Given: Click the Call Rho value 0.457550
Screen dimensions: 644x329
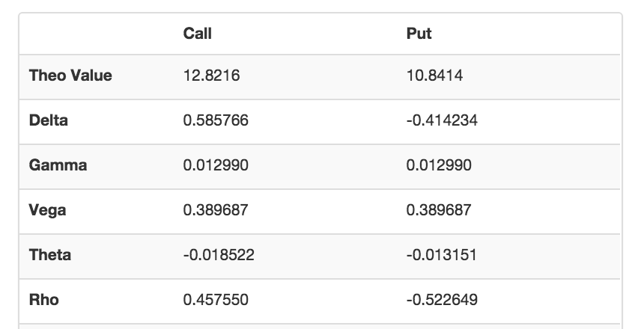Looking at the screenshot, I should (216, 300).
